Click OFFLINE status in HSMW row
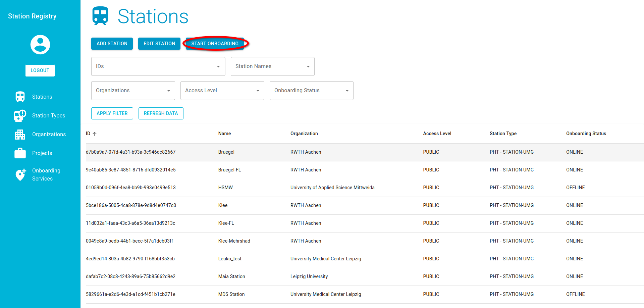The image size is (644, 308). [x=575, y=188]
